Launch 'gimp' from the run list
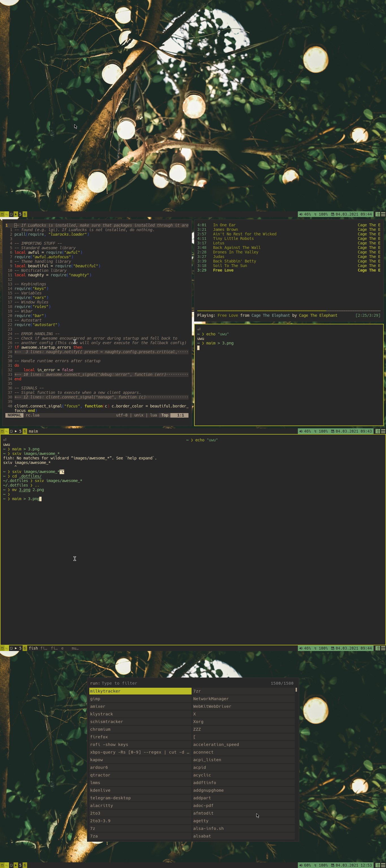 [x=140, y=699]
